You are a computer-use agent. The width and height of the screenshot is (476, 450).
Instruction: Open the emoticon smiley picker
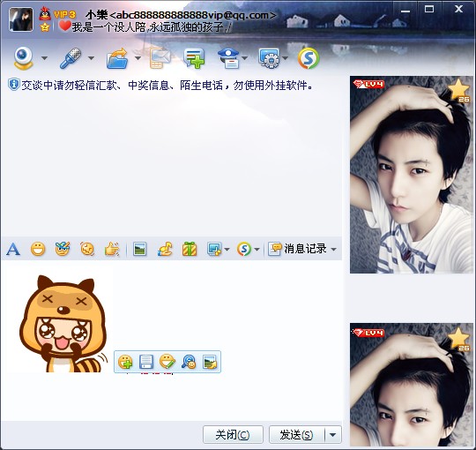point(38,249)
